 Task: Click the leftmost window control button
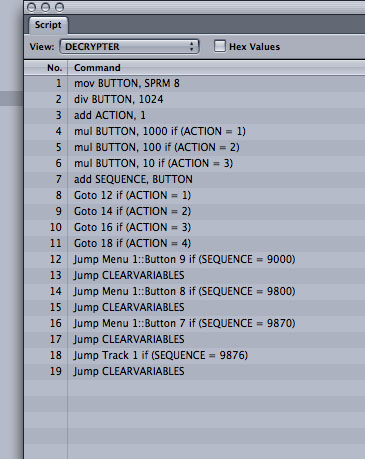point(32,7)
